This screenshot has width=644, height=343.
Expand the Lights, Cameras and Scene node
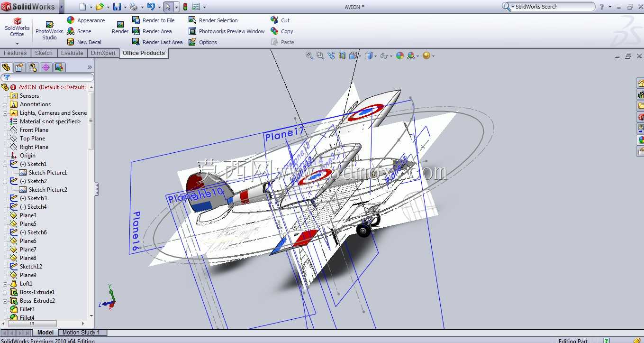click(5, 113)
